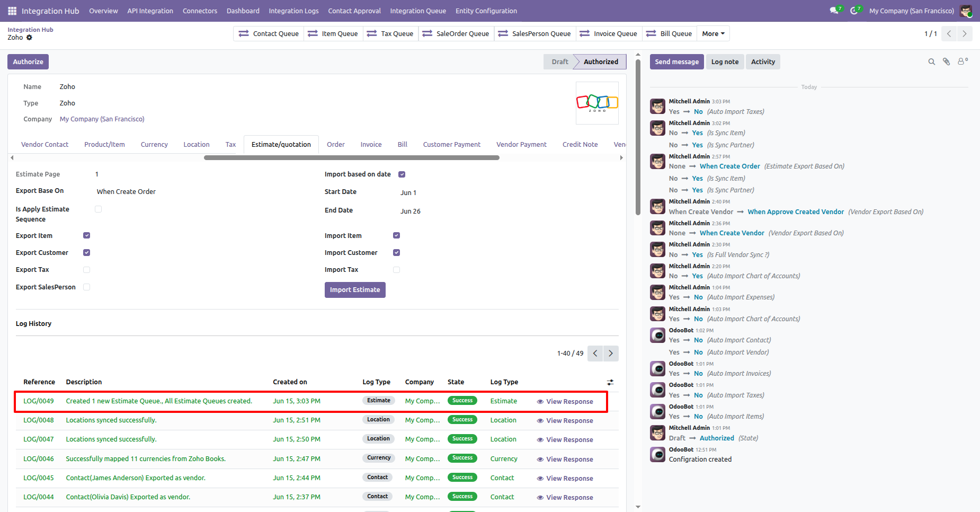The height and width of the screenshot is (512, 980).
Task: Uncheck the Export Item checkbox
Action: (x=86, y=235)
